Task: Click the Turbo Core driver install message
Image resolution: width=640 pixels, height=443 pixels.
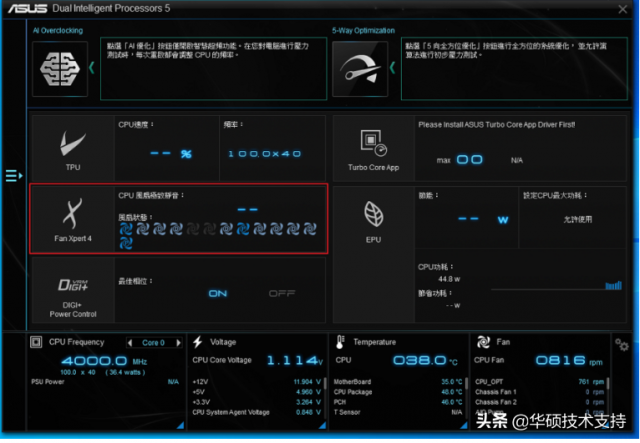Action: tap(496, 125)
